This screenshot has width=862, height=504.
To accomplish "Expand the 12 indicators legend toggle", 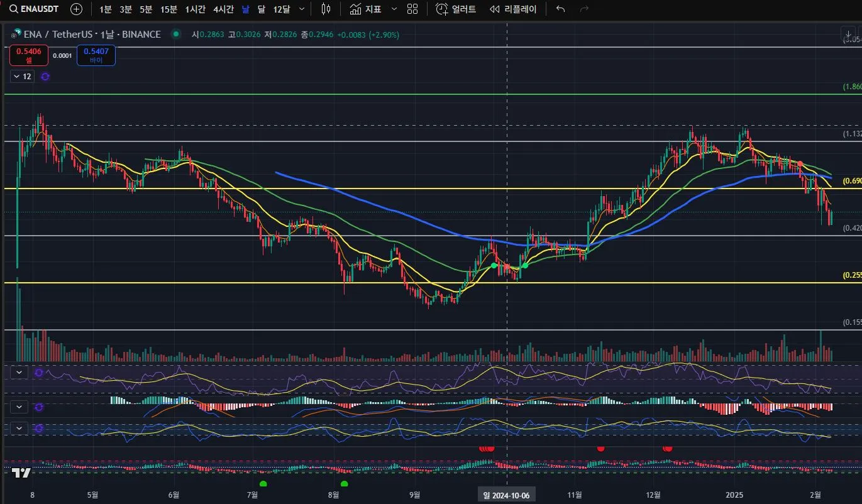I will pos(21,77).
